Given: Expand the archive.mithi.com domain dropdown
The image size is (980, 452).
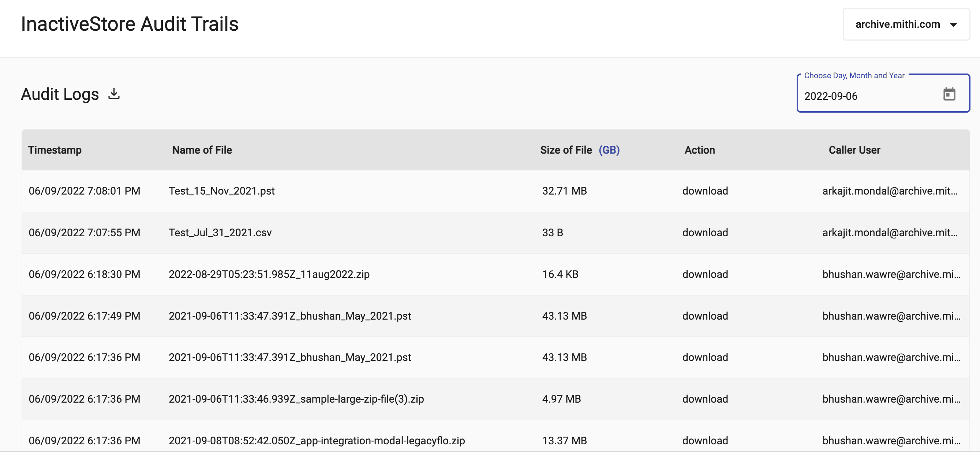Looking at the screenshot, I should click(906, 25).
